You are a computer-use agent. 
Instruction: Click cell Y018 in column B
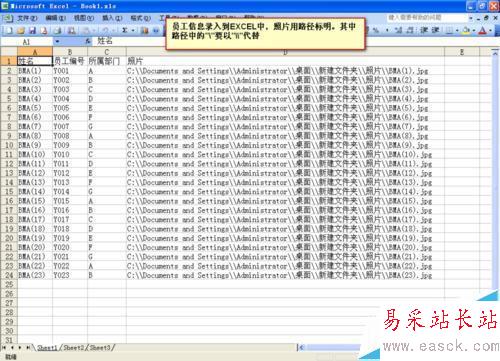(70, 229)
